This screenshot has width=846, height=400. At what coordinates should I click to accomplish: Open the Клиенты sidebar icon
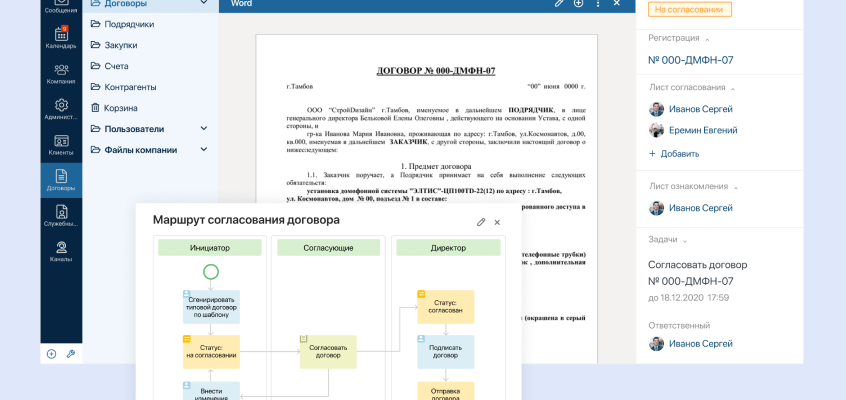[61, 145]
